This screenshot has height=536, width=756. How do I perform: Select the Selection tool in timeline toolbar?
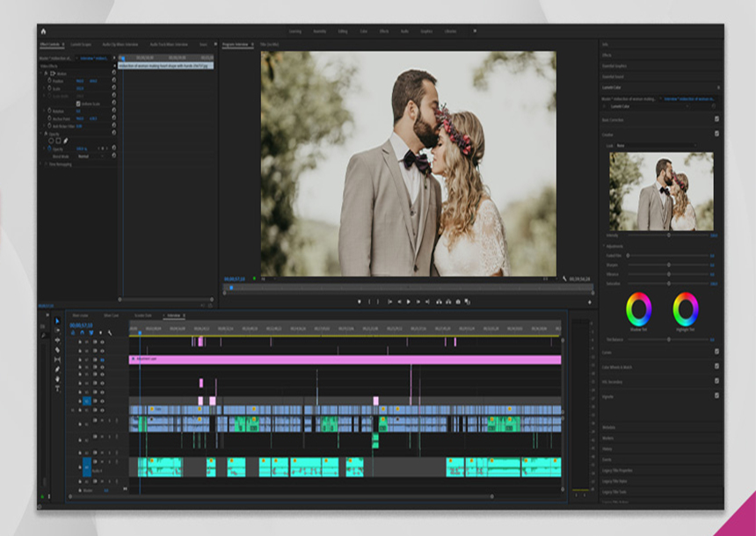click(57, 321)
